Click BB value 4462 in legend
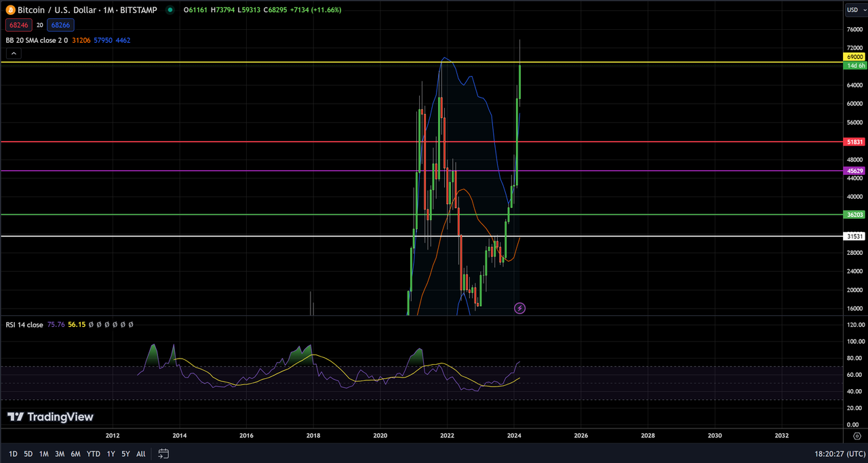The image size is (868, 463). [123, 41]
